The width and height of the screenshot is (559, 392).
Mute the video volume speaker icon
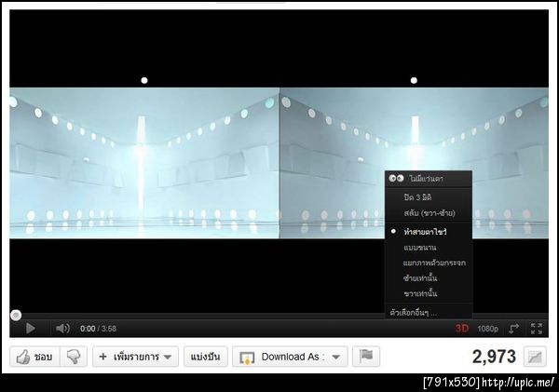click(62, 328)
